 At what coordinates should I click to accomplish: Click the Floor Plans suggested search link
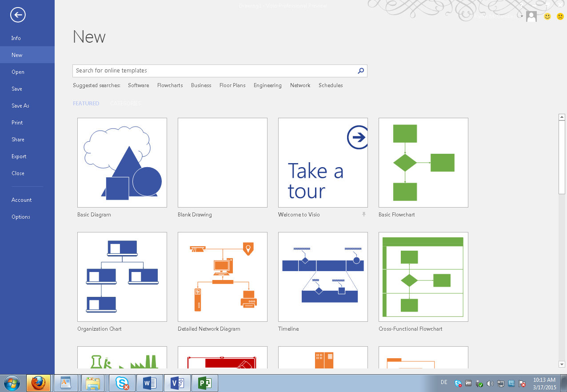232,85
